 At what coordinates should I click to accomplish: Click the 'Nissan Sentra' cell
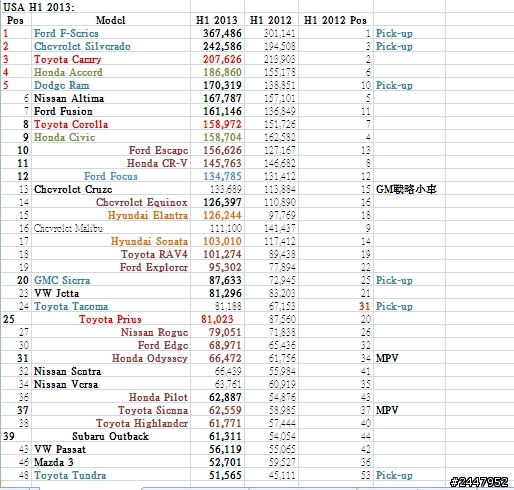point(67,371)
